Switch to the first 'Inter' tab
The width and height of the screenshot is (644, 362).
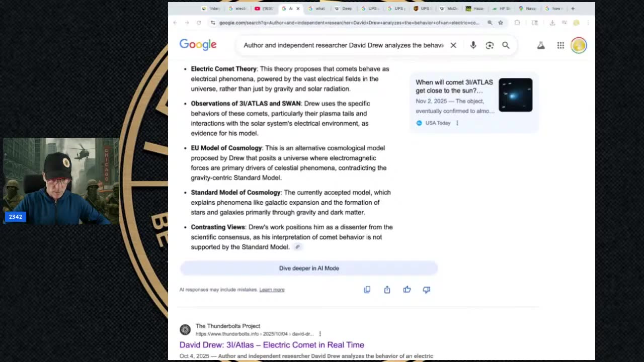(211, 9)
